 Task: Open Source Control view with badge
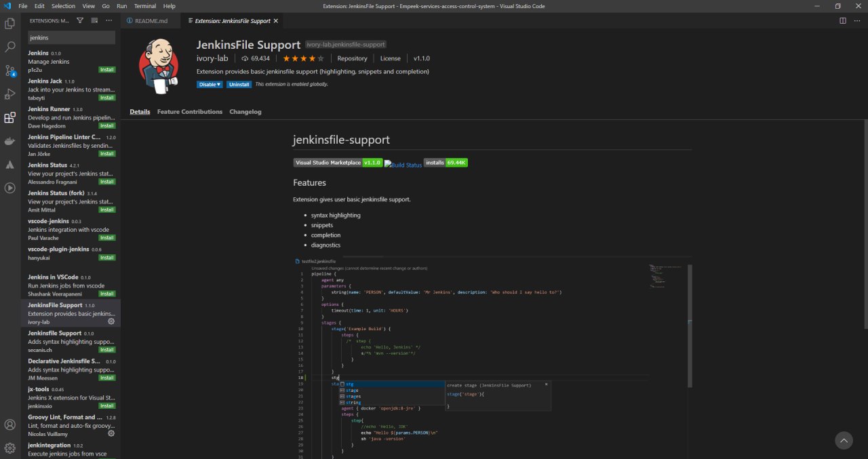coord(10,71)
